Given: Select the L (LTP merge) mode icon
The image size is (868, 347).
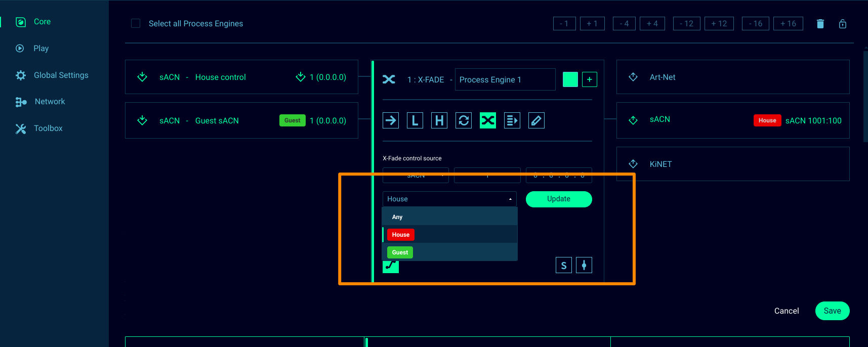Looking at the screenshot, I should tap(415, 120).
